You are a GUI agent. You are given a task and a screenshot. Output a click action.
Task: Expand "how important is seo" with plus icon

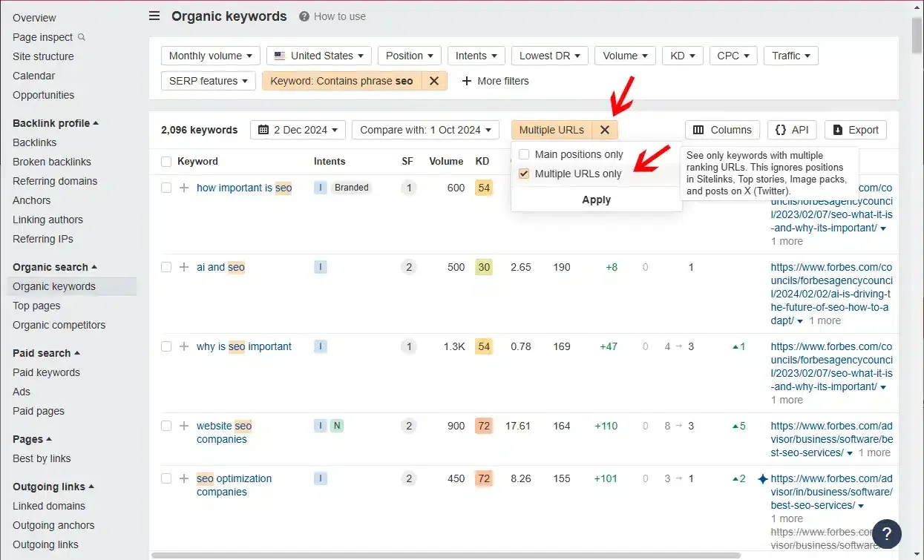(183, 187)
